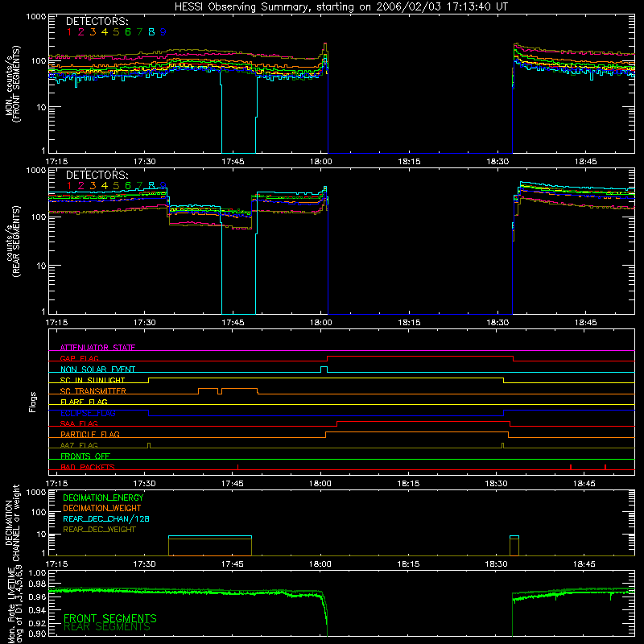The width and height of the screenshot is (644, 644).
Task: Click pink detector 2 in front segments legend
Action: click(81, 32)
